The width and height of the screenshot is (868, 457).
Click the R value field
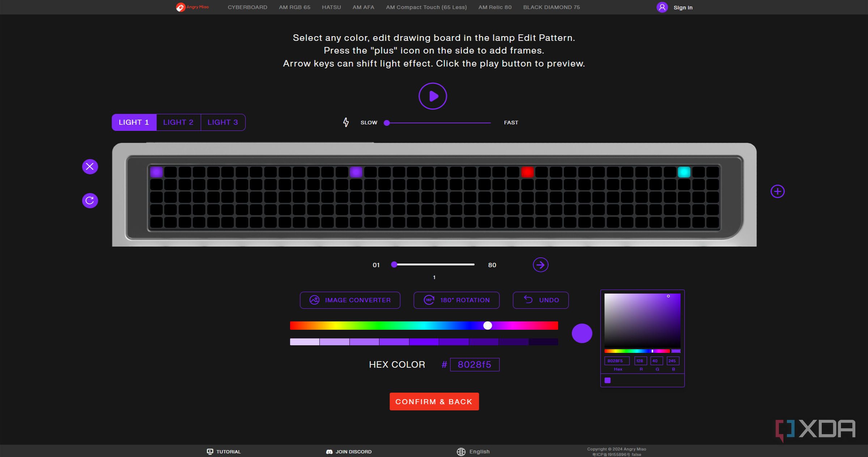641,361
